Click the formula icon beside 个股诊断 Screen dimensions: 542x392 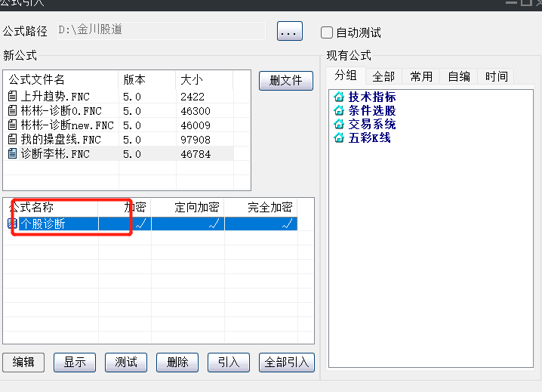[x=12, y=224]
